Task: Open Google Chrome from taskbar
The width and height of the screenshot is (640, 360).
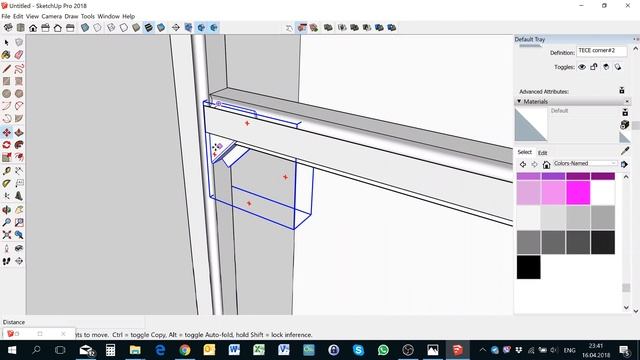Action: click(x=185, y=350)
